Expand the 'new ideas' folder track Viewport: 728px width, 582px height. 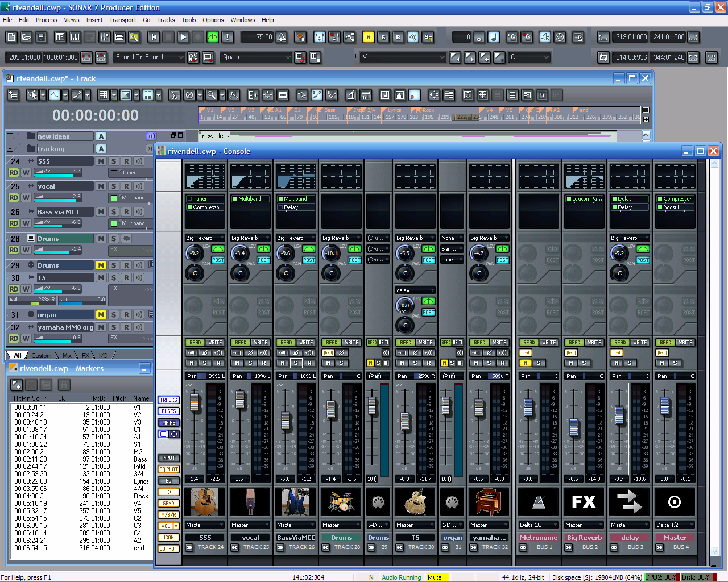point(10,136)
